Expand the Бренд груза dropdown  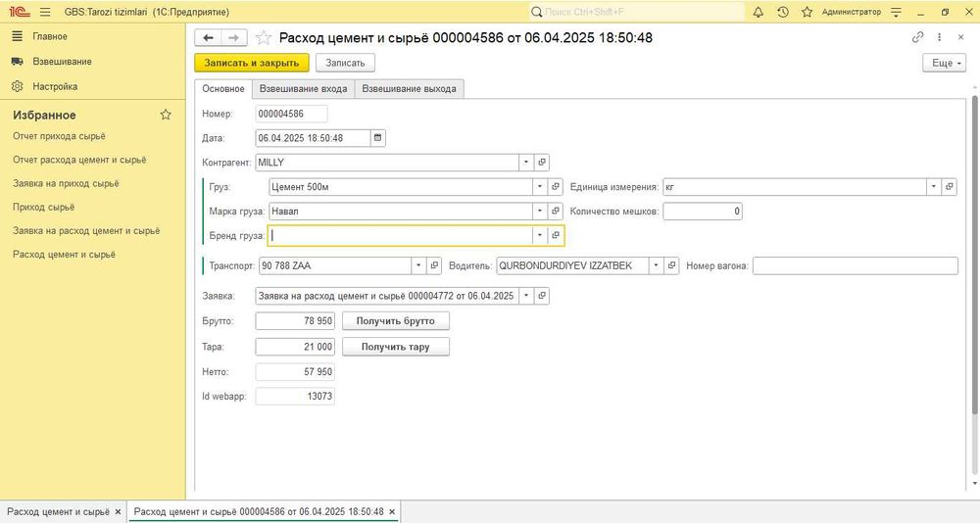[540, 235]
